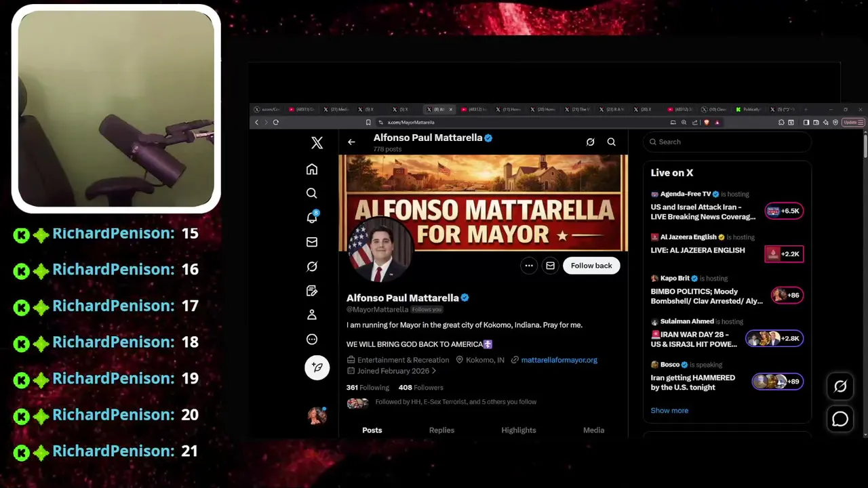Search this profile using the header magnifier
868x488 pixels.
pos(612,142)
